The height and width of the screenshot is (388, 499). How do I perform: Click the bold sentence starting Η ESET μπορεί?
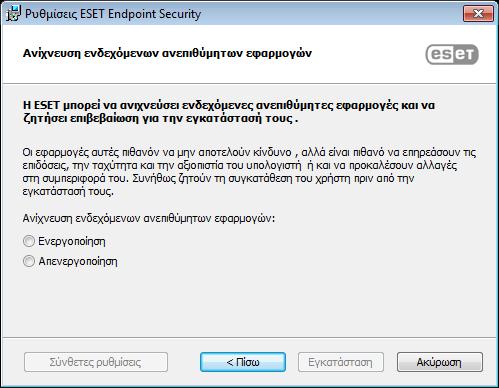point(229,112)
